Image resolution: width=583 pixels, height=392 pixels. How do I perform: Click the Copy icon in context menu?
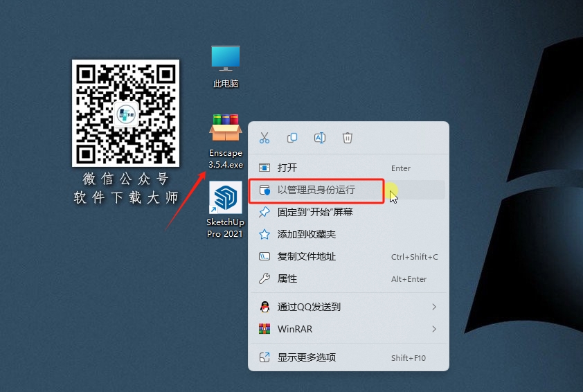click(x=292, y=138)
